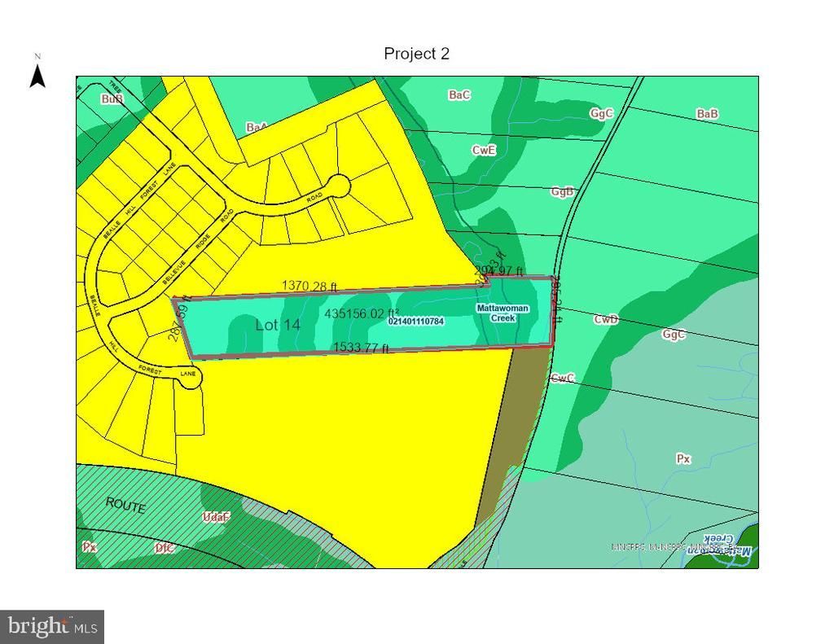Select the UdaF soil label

click(x=217, y=517)
